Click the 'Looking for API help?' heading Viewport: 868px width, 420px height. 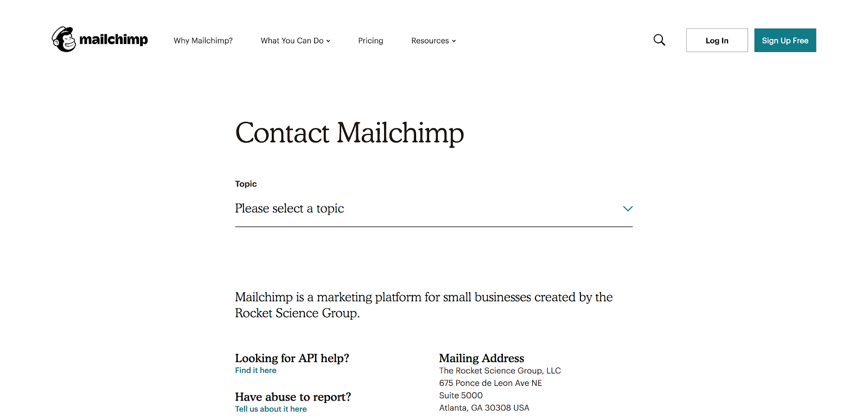click(292, 358)
